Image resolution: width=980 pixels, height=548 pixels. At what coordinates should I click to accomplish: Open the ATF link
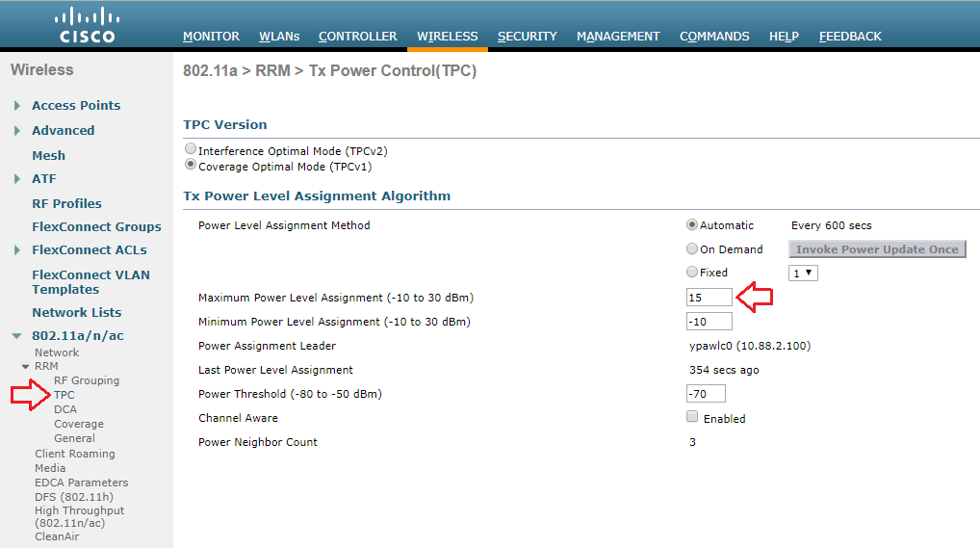point(43,179)
